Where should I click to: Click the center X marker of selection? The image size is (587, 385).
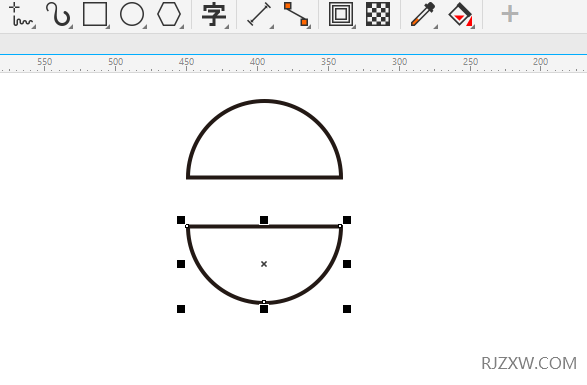(x=264, y=264)
